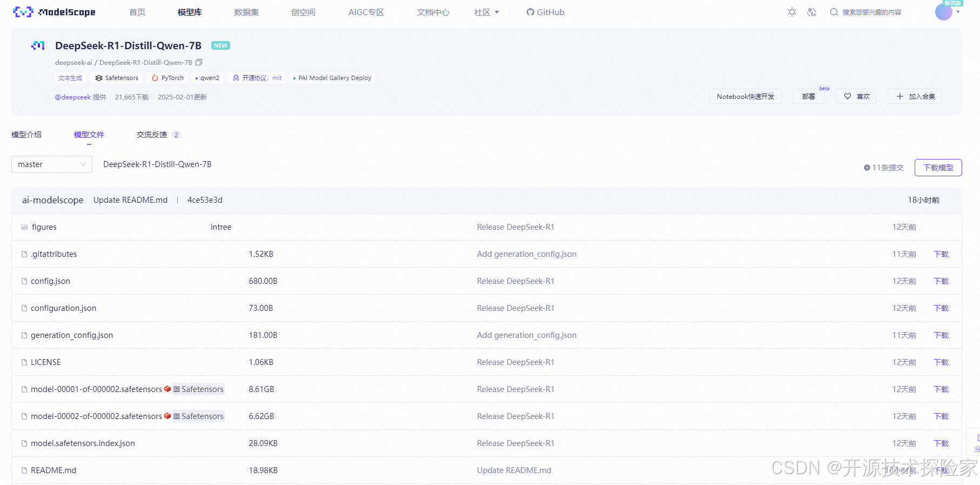Toggle the light/dark theme sun icon

pyautogui.click(x=792, y=12)
